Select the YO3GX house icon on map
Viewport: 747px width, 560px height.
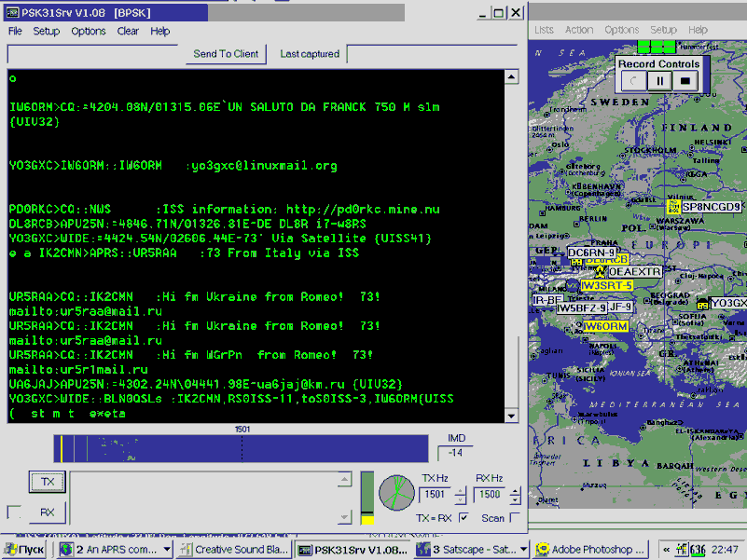(x=702, y=304)
